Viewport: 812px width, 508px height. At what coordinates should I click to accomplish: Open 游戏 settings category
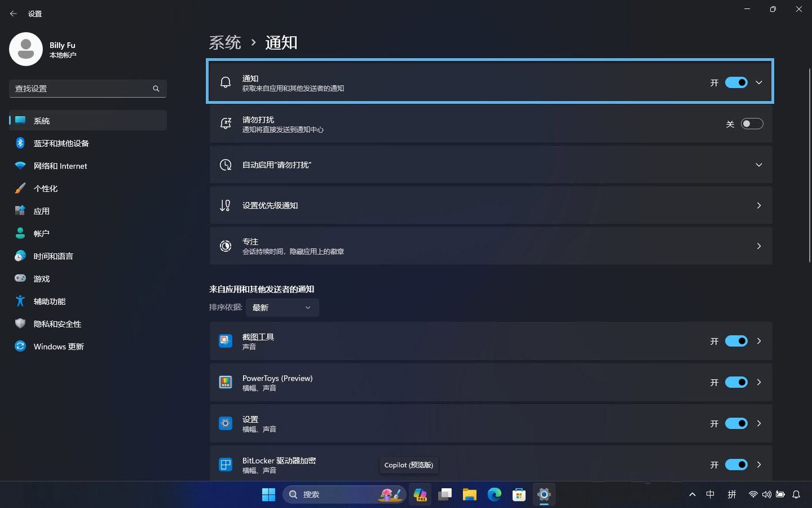88,279
